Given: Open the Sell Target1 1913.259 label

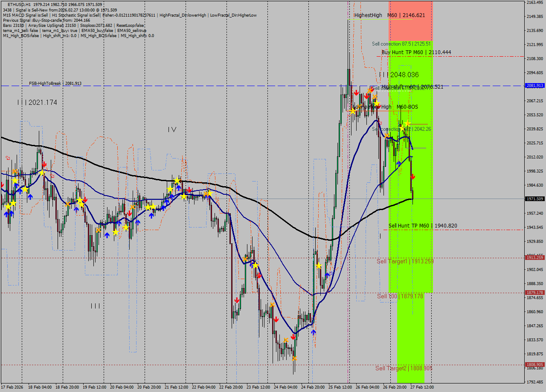Looking at the screenshot, I should point(405,261).
